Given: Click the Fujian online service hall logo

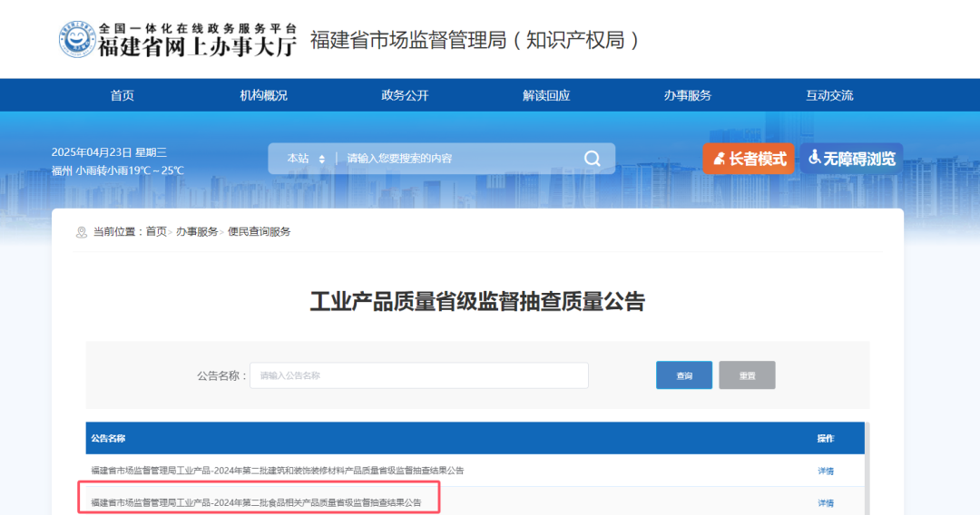Looking at the screenshot, I should coord(178,40).
